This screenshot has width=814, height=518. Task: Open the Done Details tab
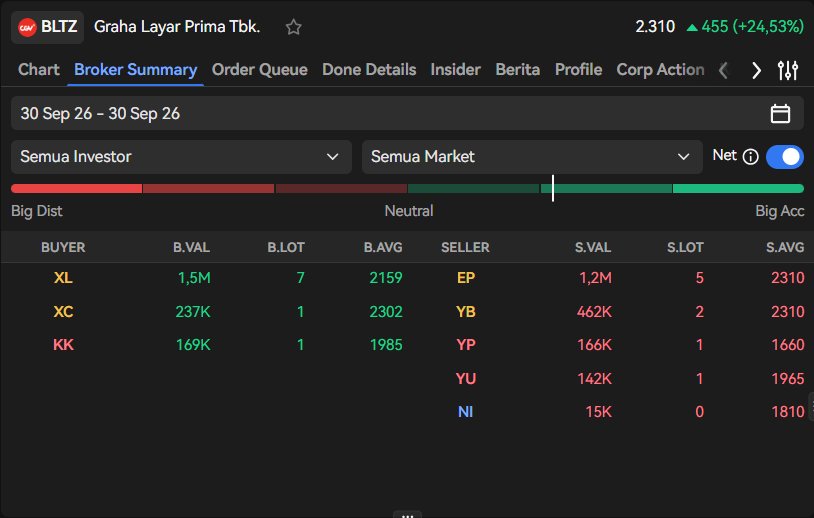[x=369, y=70]
